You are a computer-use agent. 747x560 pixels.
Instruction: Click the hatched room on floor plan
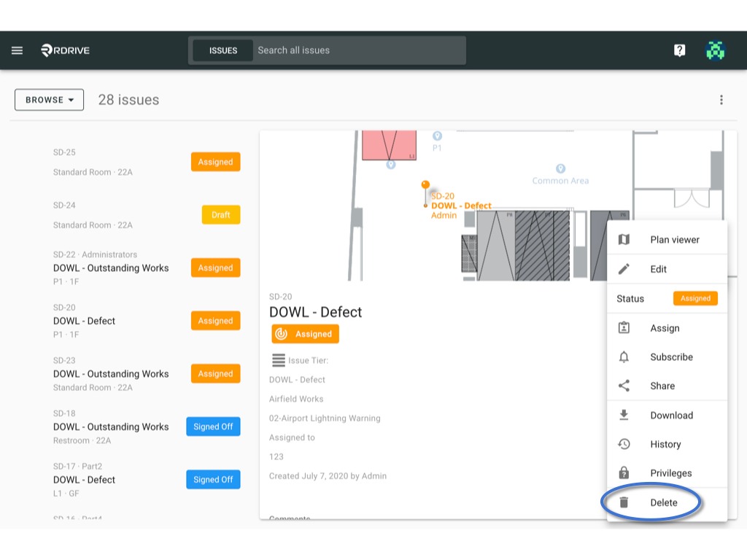click(542, 245)
